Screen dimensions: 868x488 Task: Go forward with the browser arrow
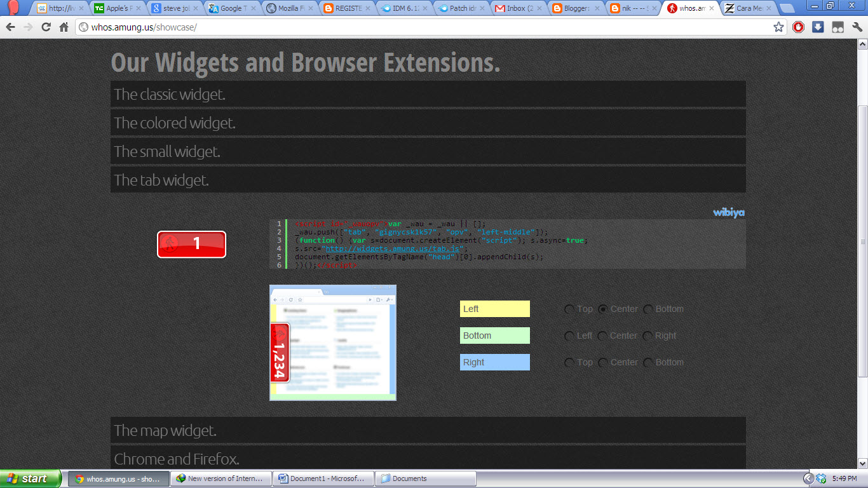tap(28, 27)
